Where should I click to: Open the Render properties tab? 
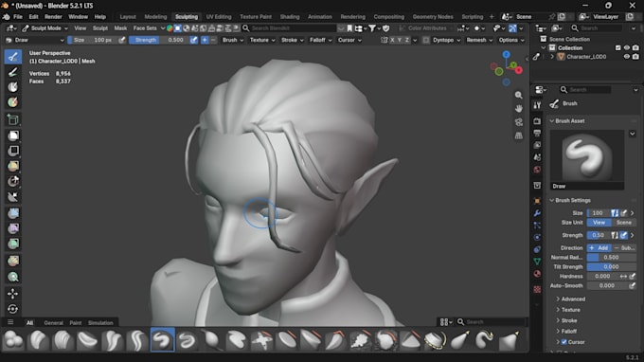[537, 120]
